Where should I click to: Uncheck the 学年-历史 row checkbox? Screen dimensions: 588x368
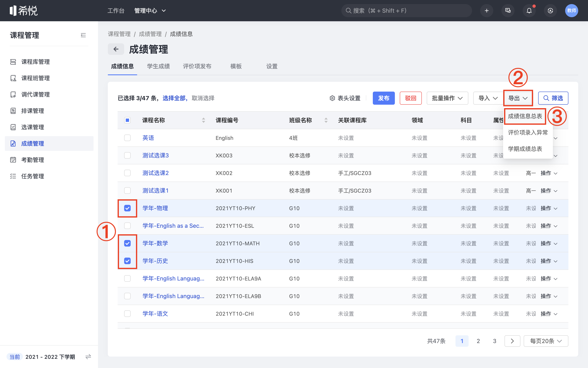pos(127,261)
